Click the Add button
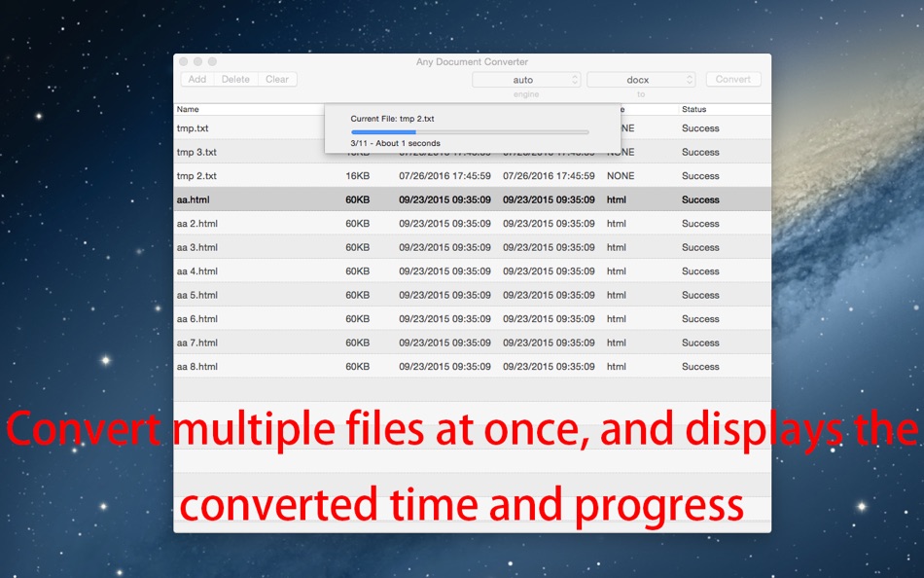 [x=196, y=79]
